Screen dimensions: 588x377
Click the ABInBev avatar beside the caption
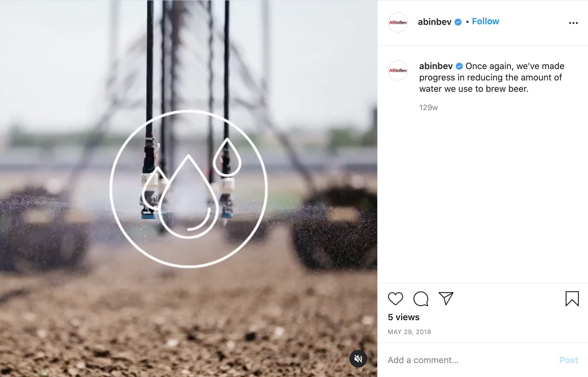[398, 70]
